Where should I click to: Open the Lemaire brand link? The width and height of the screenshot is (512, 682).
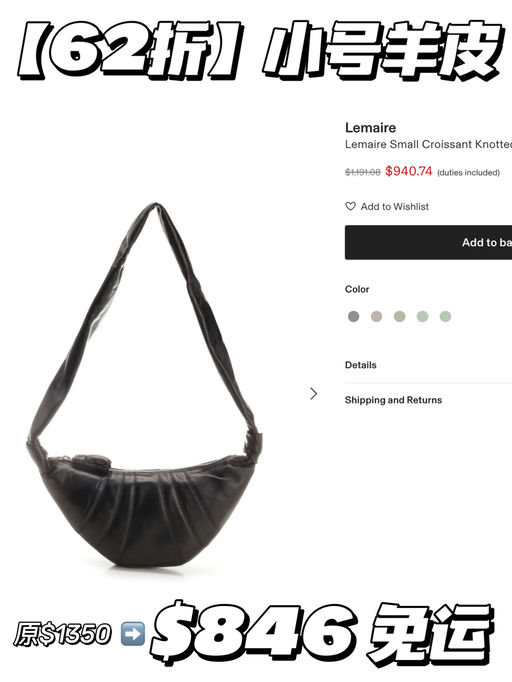371,127
